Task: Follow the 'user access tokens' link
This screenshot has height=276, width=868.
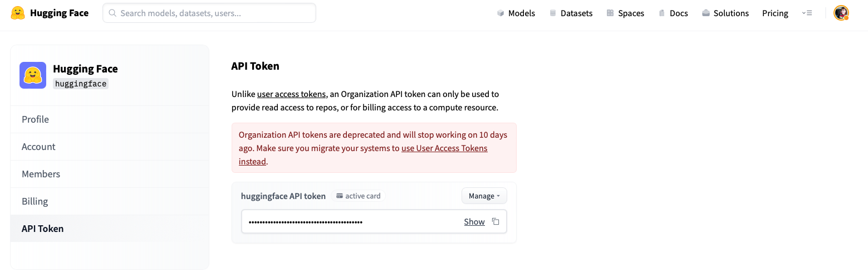Action: 291,94
